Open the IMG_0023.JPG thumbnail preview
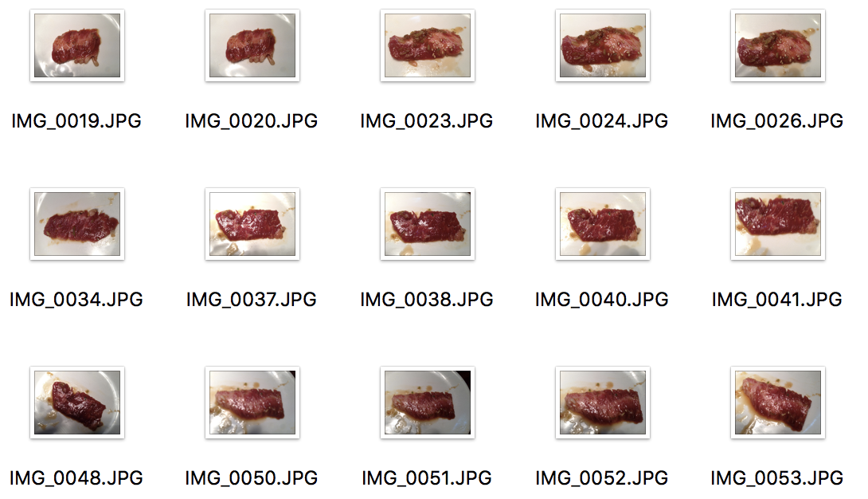The image size is (868, 499). [x=428, y=45]
